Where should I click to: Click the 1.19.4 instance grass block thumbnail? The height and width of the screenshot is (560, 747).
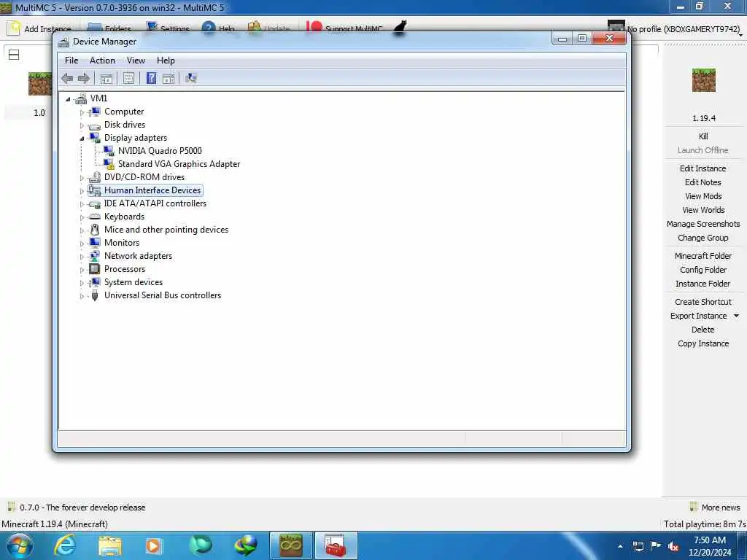(x=704, y=80)
